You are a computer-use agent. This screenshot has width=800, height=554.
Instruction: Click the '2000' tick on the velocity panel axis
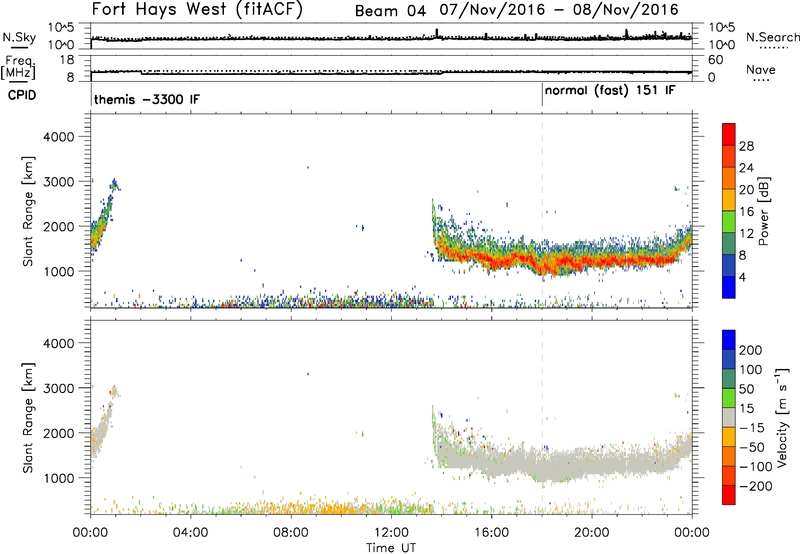coord(59,433)
